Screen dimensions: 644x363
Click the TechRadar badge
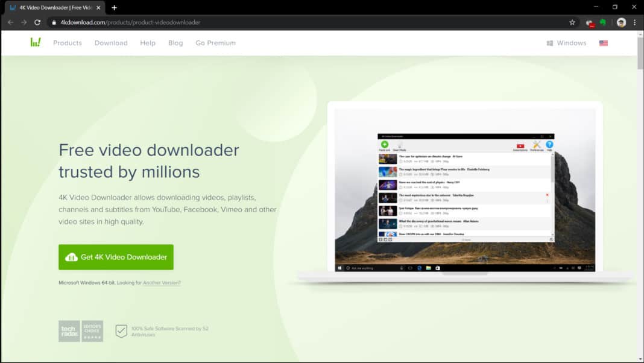click(69, 331)
